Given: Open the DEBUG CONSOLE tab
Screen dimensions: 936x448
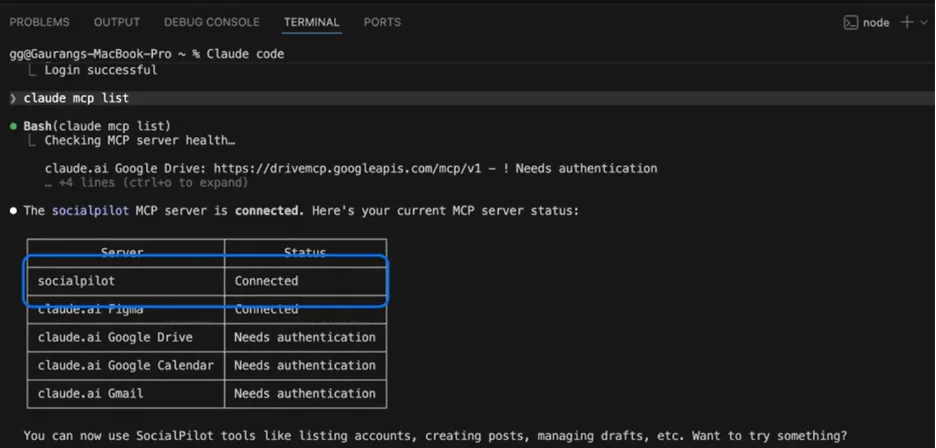Looking at the screenshot, I should point(212,22).
